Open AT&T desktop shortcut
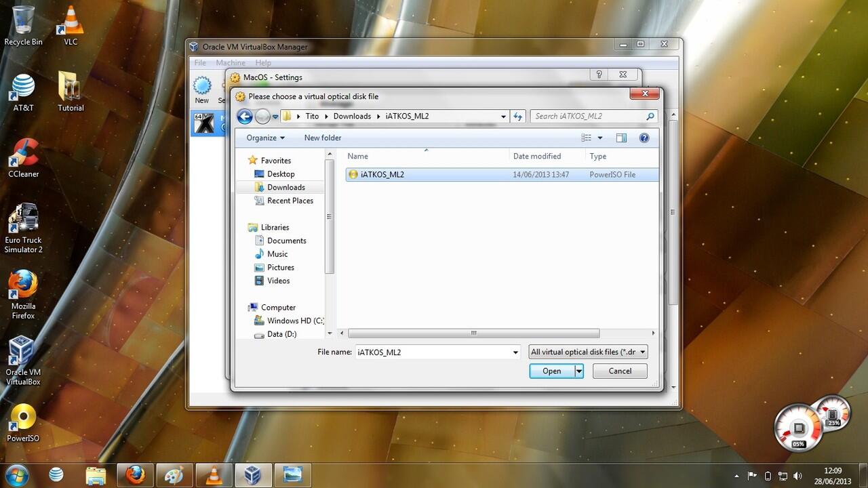The image size is (868, 488). 23,92
